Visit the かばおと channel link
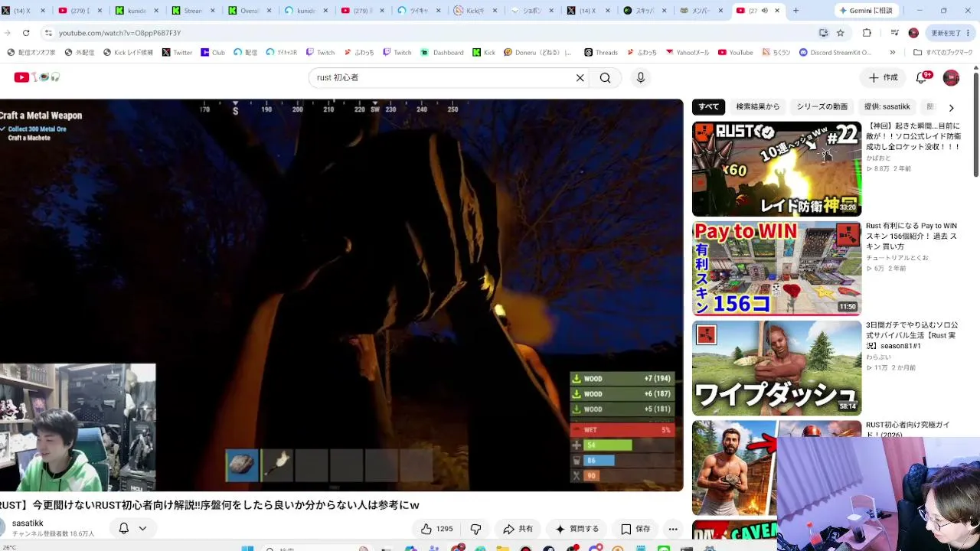The image size is (980, 551). point(878,158)
